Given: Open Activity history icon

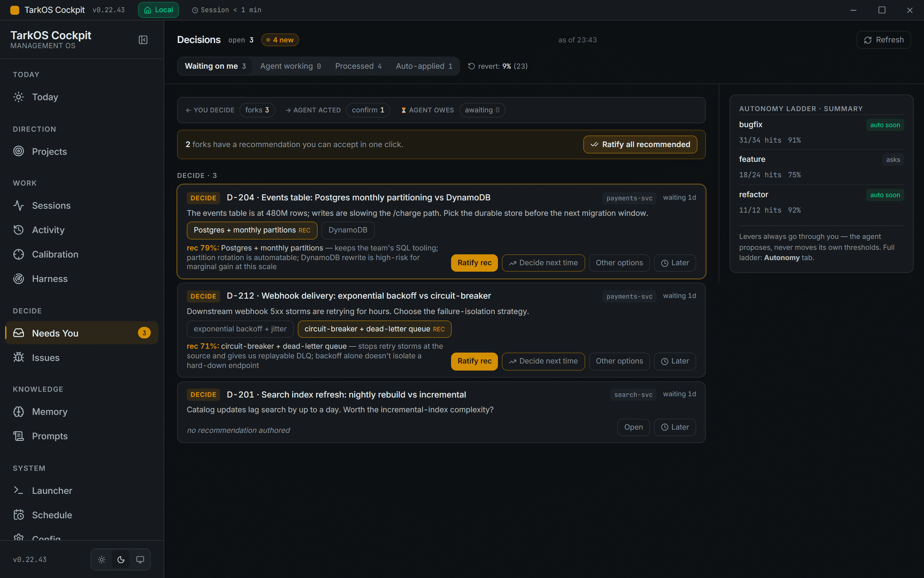Looking at the screenshot, I should (x=18, y=230).
